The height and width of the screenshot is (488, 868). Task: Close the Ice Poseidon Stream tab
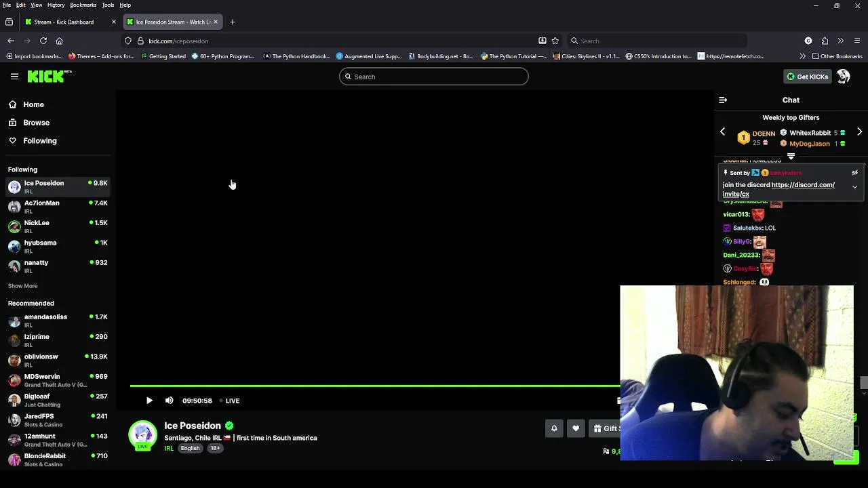tap(216, 22)
